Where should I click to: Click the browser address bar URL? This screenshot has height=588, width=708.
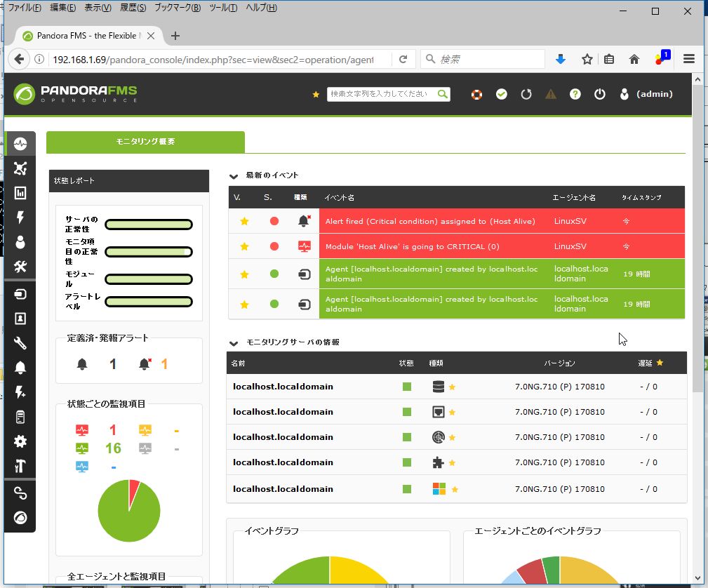pos(213,60)
